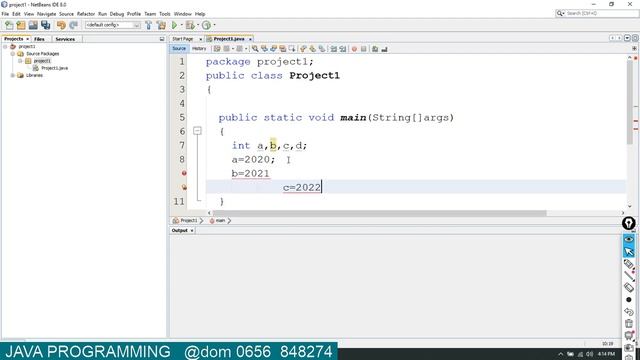Close the Projects panel tab
The image size is (640, 360).
coord(27,39)
